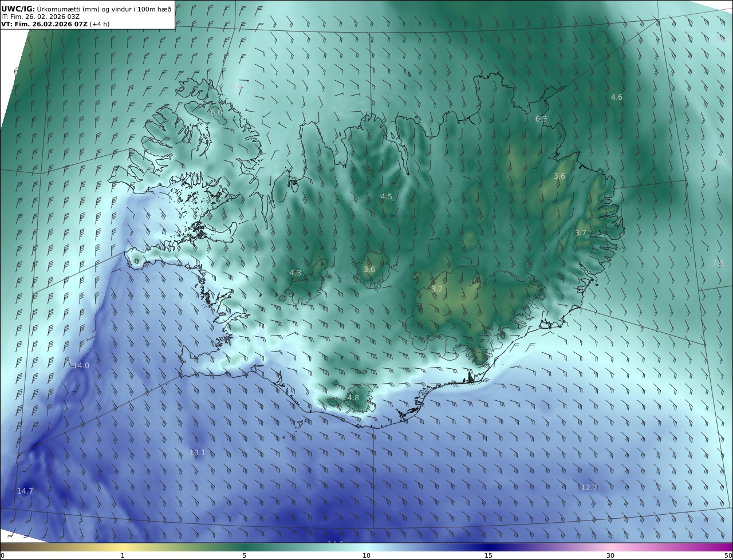The width and height of the screenshot is (733, 560).
Task: Click the colorbar tick label "5"
Action: [x=245, y=555]
